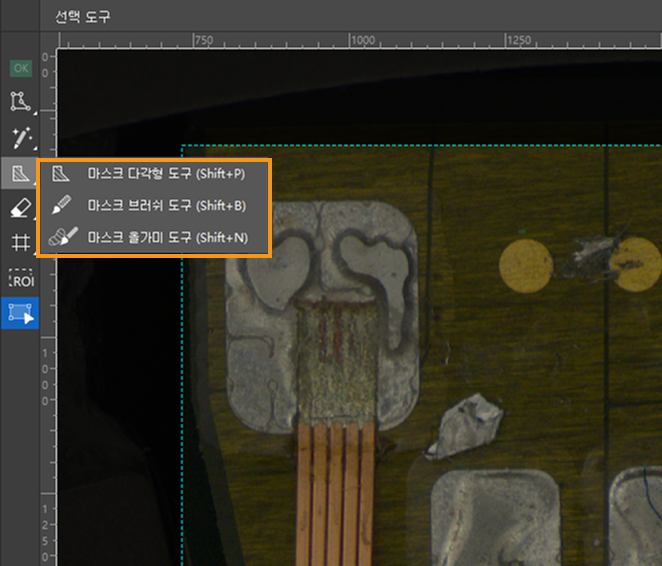Screen dimensions: 662x566
Task: Select the eraser tool
Action: [20, 208]
